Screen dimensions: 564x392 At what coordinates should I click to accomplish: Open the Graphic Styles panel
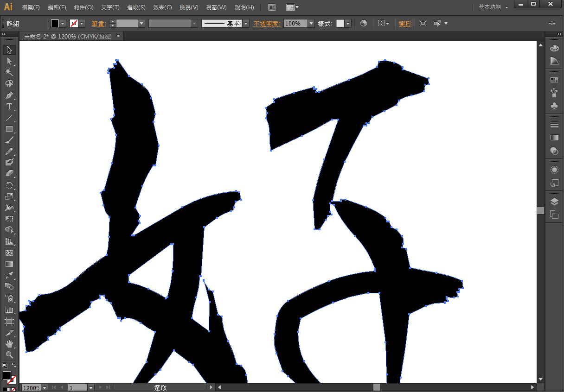point(554,183)
